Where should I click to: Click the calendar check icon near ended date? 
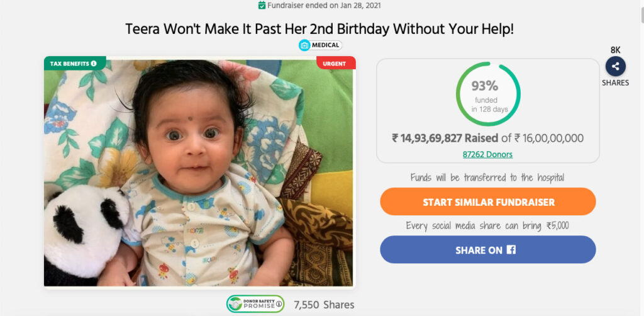point(262,5)
